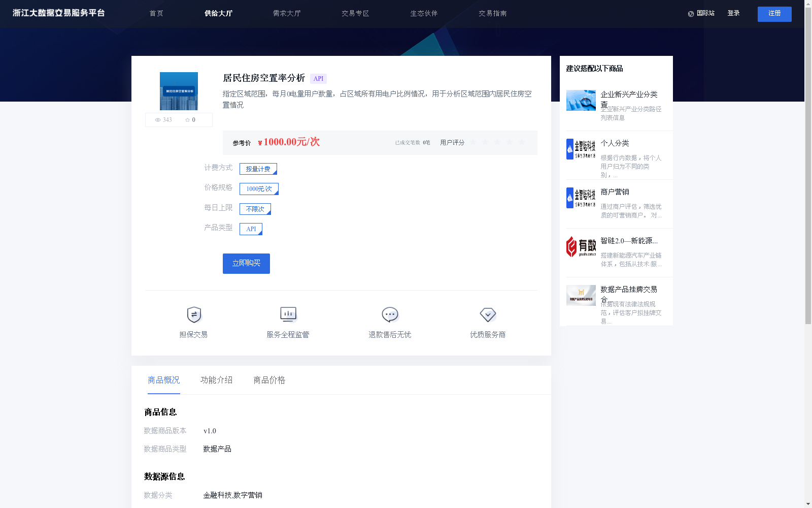Image resolution: width=812 pixels, height=508 pixels.
Task: Open the 交易专区 menu item
Action: coord(355,13)
